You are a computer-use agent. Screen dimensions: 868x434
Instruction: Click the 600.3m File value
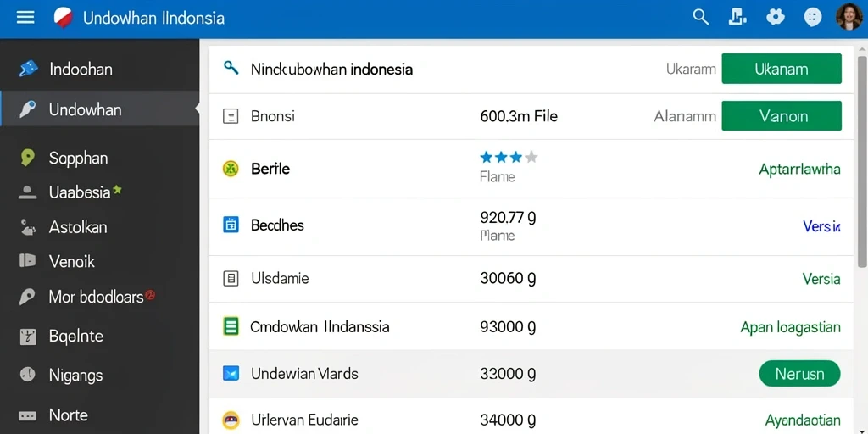click(x=519, y=116)
